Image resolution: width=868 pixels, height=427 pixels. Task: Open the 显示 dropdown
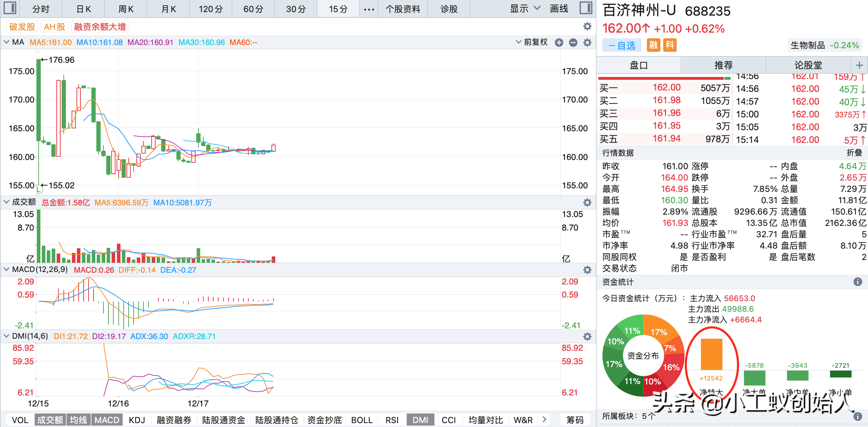525,9
